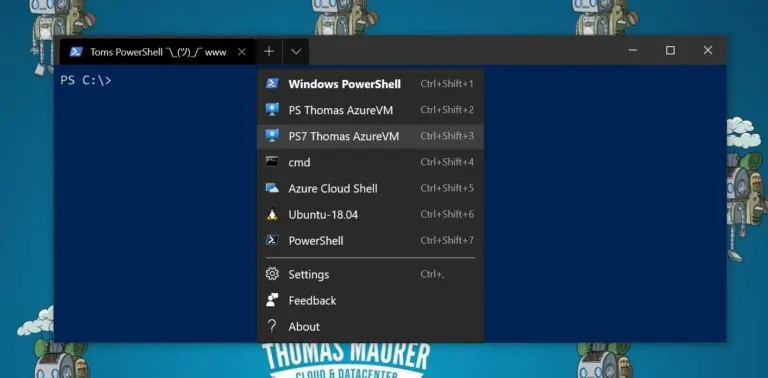Screen dimensions: 768x378
Task: Click the Ctrl+Shift+1 shortcut text
Action: point(447,84)
